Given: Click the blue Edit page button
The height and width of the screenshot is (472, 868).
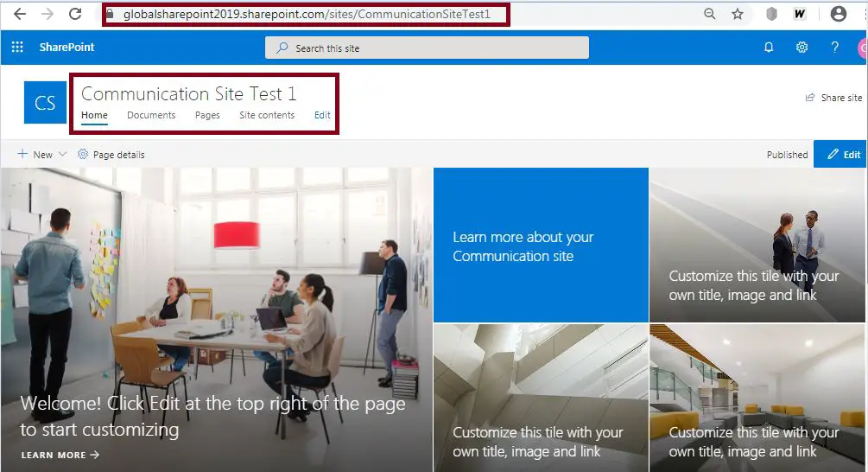Looking at the screenshot, I should [840, 154].
